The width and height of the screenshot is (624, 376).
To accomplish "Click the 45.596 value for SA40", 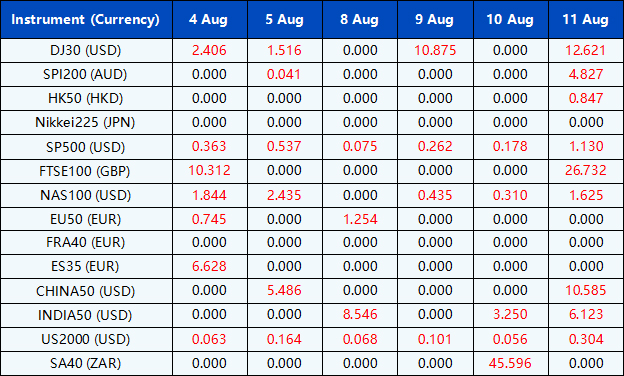I will coord(510,363).
